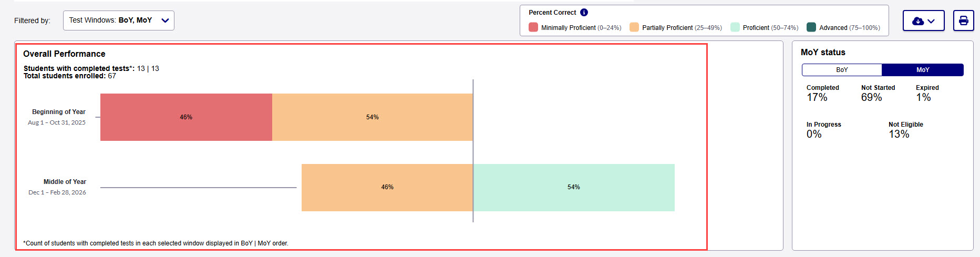Click the Proficient mint legend swatch

tap(735, 27)
